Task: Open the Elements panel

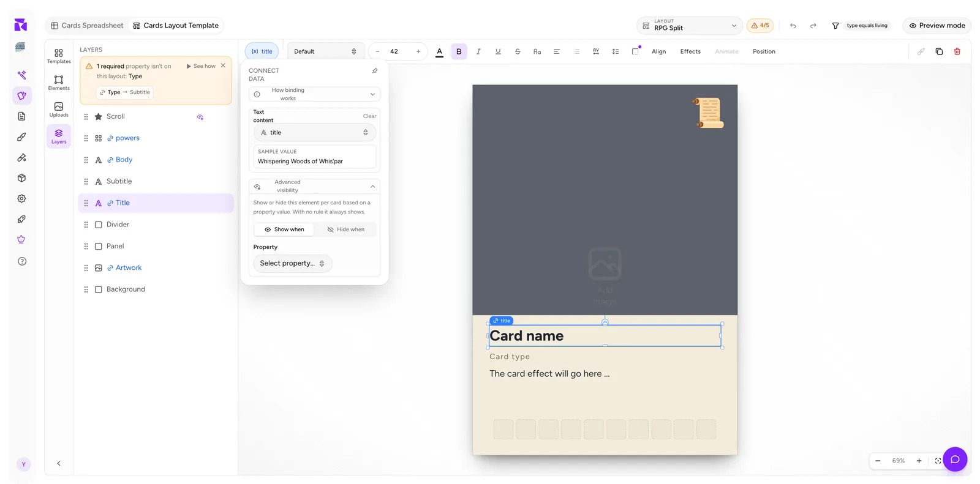Action: (59, 83)
